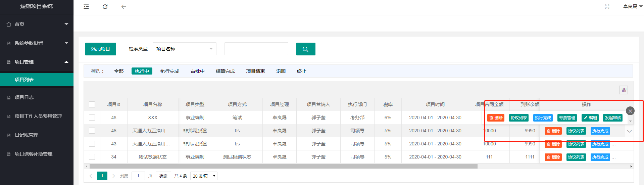Screen dimensions: 644x185
Task: Click the back arrow icon in the top bar
Action: (x=124, y=7)
